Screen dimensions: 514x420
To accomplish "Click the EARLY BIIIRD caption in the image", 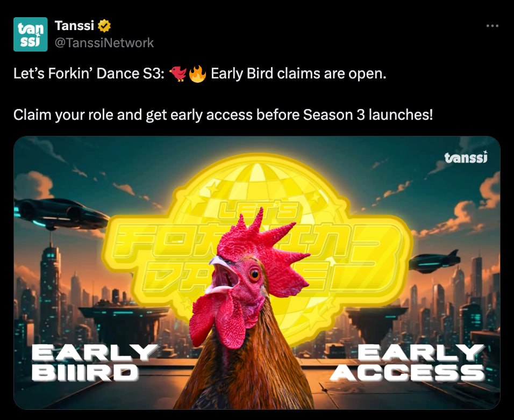I will click(95, 363).
